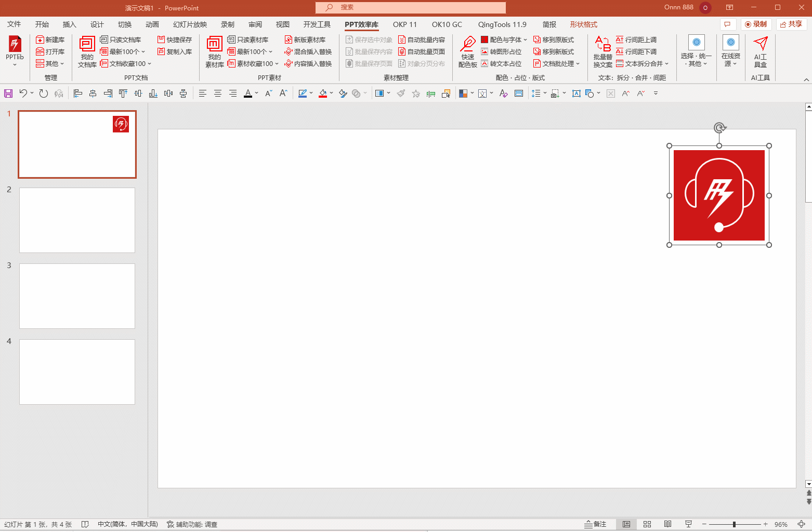Switch to Normal view in status bar
The height and width of the screenshot is (532, 812).
coord(626,524)
